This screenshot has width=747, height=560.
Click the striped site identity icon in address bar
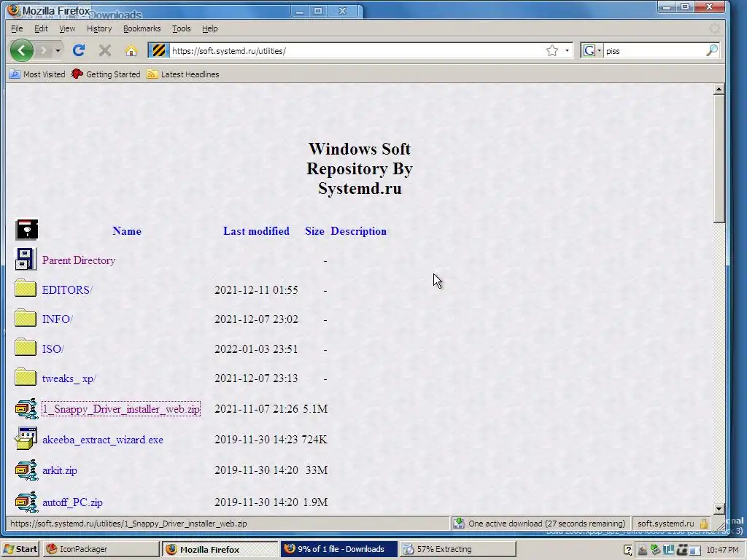pyautogui.click(x=158, y=50)
